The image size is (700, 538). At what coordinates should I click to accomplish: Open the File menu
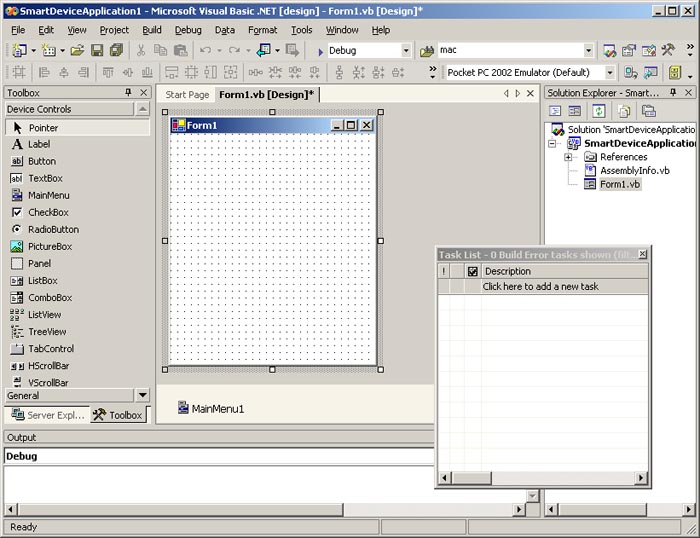18,30
